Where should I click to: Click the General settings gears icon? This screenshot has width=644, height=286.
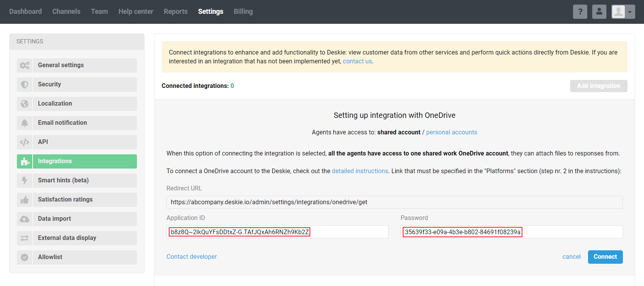[x=25, y=65]
